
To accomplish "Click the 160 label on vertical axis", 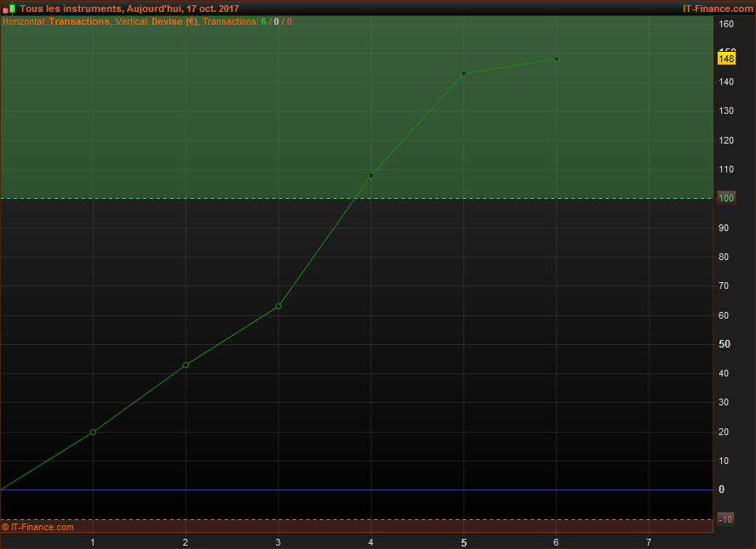I will (726, 24).
